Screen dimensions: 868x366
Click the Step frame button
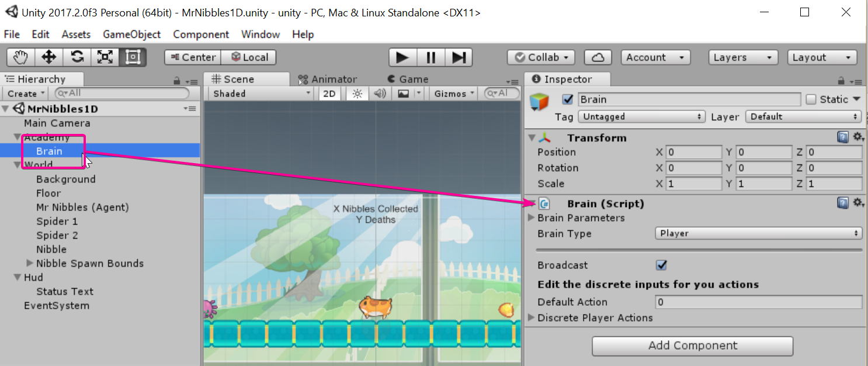459,57
